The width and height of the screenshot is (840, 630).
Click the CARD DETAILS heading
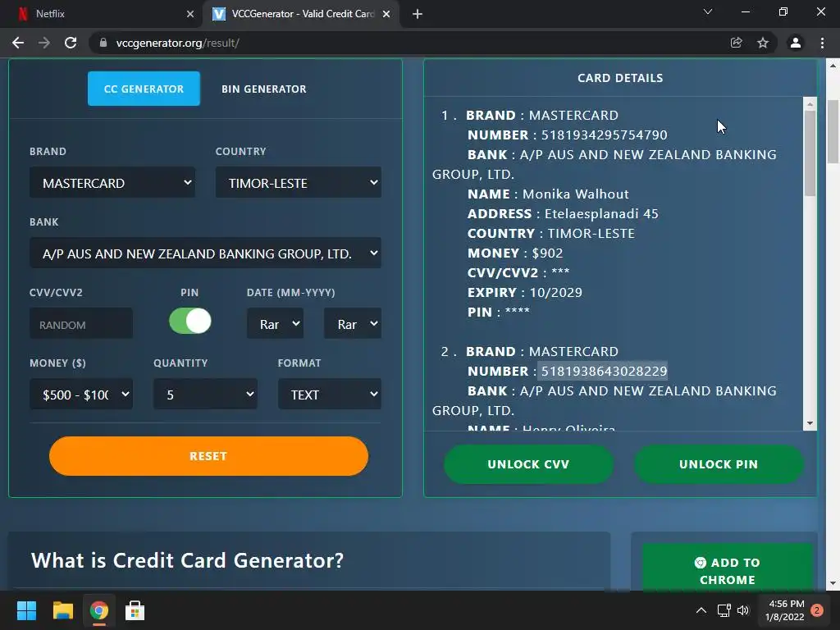620,78
